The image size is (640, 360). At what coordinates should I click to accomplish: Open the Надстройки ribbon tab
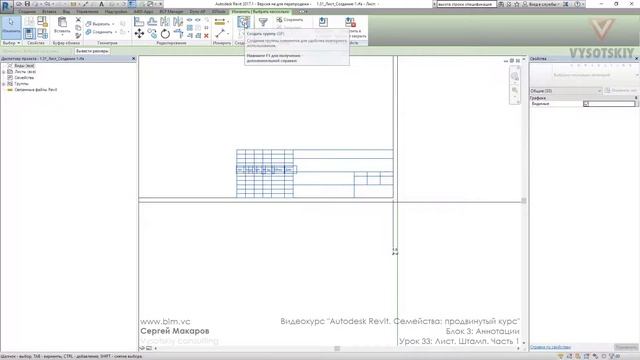[116, 12]
